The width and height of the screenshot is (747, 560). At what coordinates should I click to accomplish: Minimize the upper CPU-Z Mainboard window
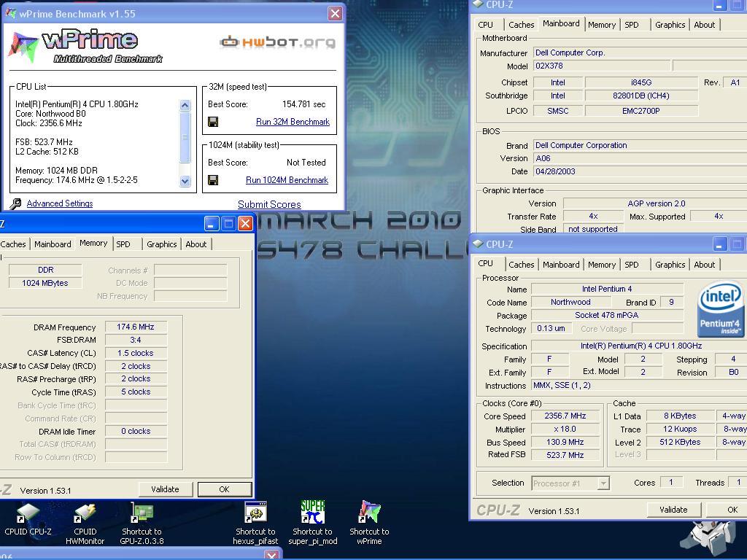pyautogui.click(x=719, y=5)
